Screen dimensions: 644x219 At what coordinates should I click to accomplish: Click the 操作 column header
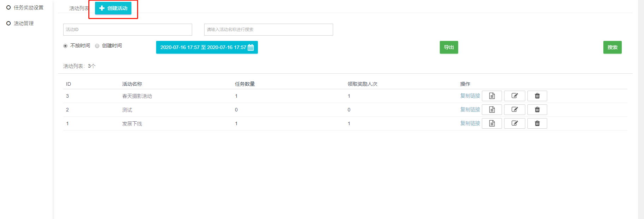click(465, 84)
